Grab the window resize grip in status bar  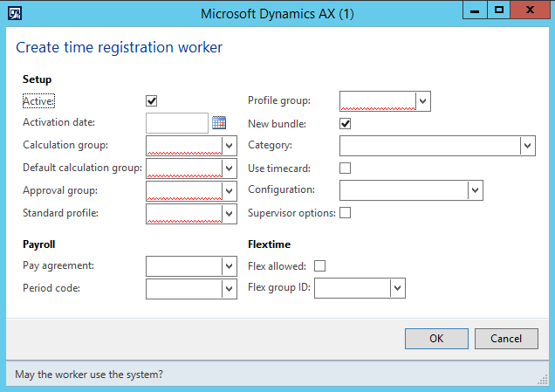543,380
